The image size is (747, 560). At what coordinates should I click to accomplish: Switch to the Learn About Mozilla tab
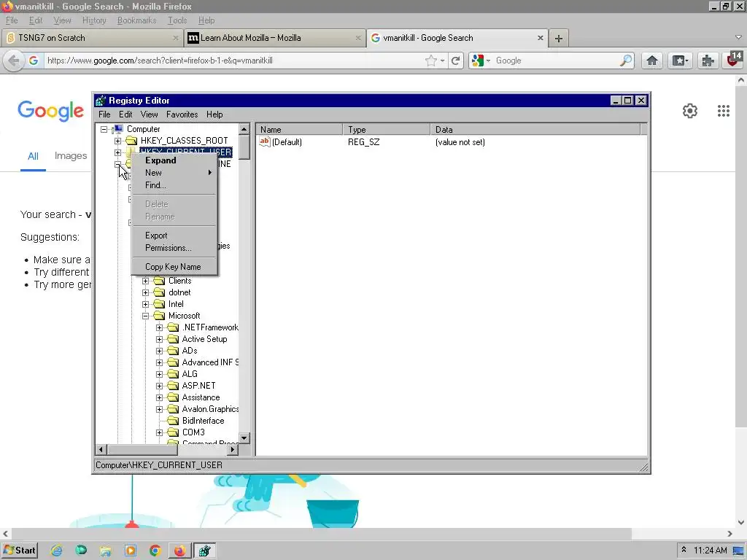coord(274,38)
